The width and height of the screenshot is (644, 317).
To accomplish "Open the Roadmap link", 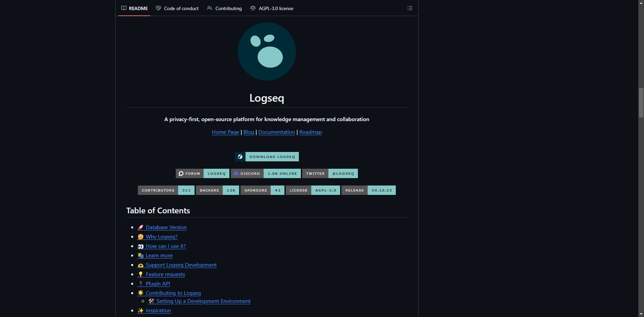I will 310,132.
